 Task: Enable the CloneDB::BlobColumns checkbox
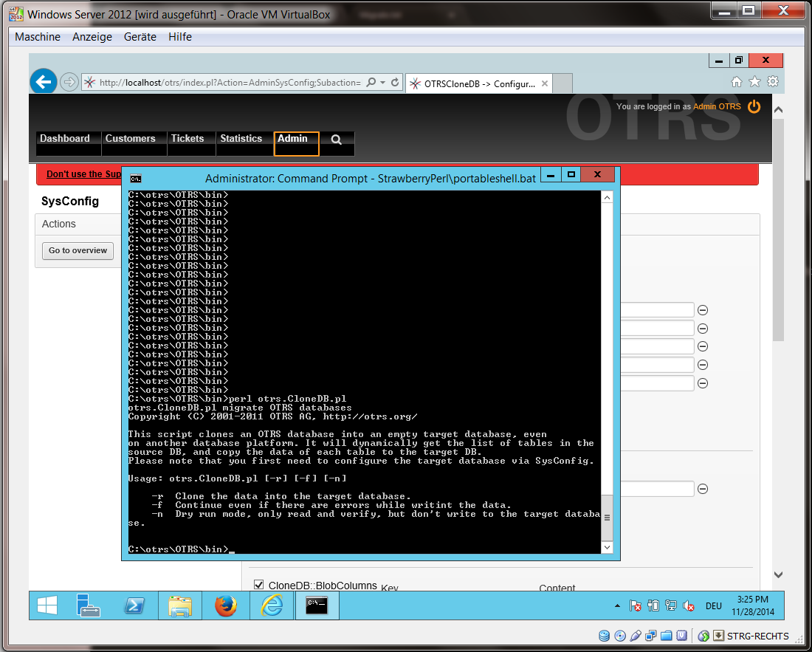[x=259, y=585]
